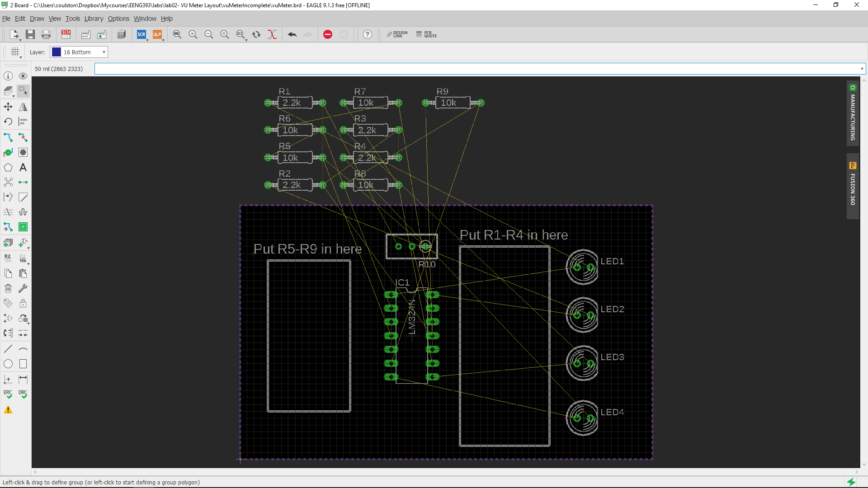Select the Route airwire tool
The image size is (868, 488).
pos(8,137)
